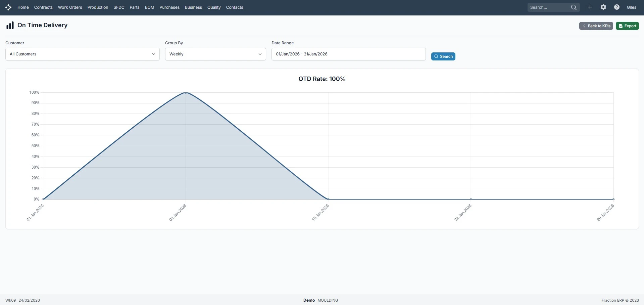This screenshot has height=305, width=644.
Task: Open the search magnifier icon
Action: click(x=574, y=7)
